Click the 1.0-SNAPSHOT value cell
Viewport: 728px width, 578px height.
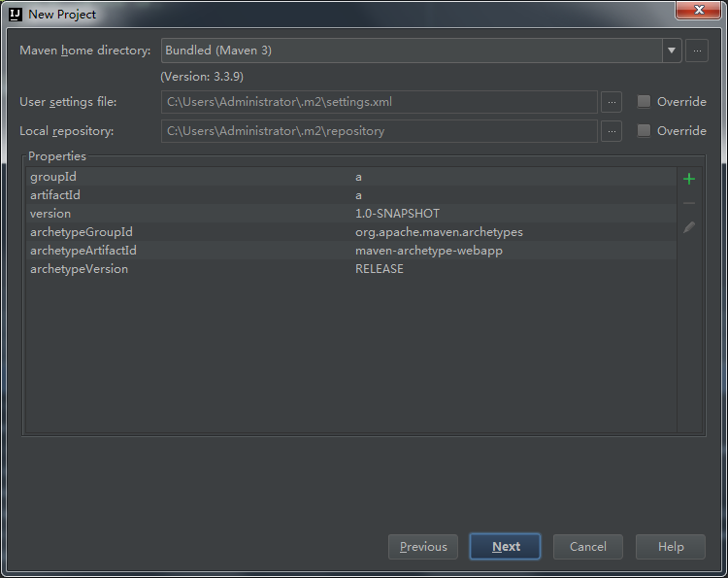[397, 214]
